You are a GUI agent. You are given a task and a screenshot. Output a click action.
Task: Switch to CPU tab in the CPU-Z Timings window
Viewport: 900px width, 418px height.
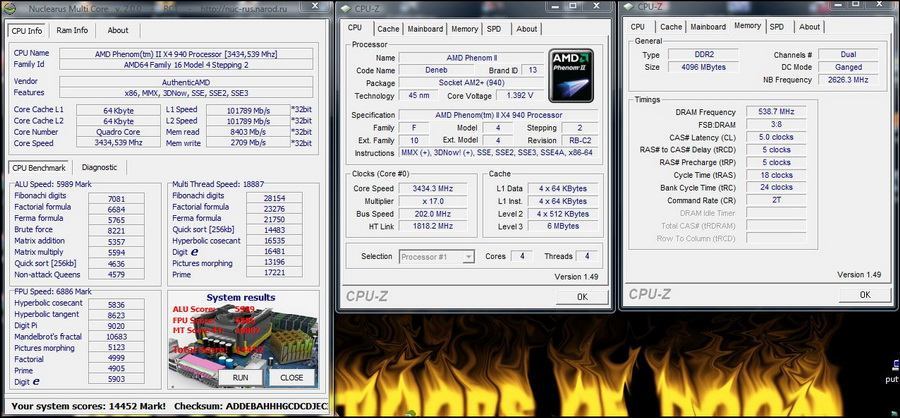[637, 27]
